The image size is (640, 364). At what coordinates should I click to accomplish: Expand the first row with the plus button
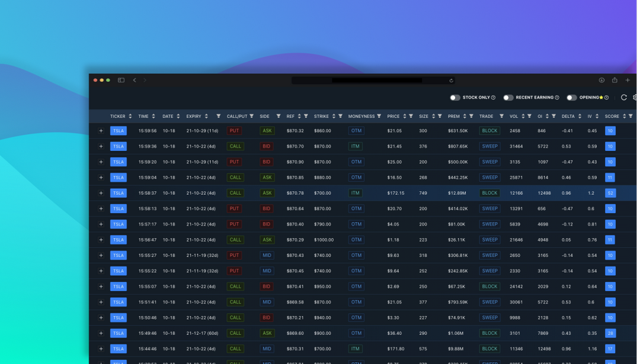[101, 131]
